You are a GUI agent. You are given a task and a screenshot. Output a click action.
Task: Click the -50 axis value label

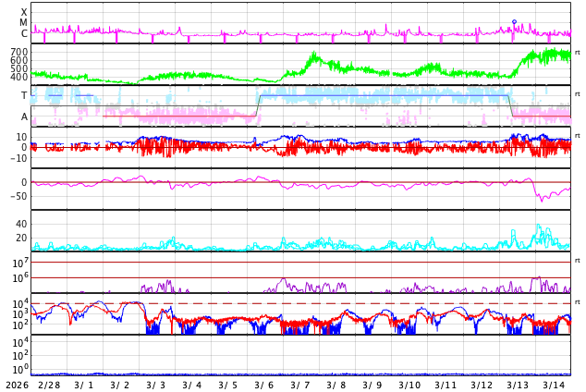coord(18,196)
